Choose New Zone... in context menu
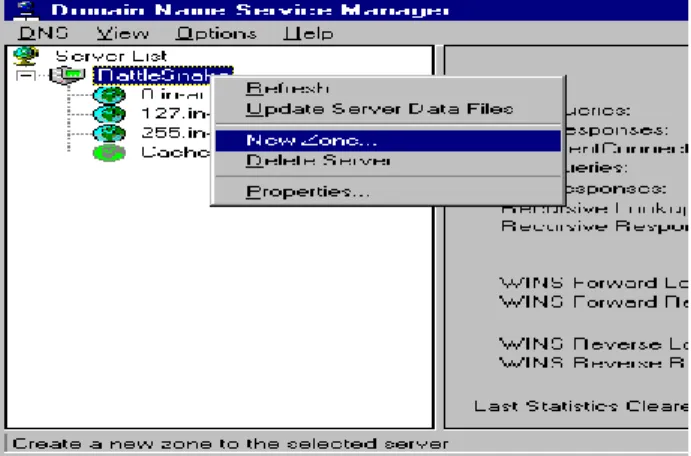Screen dimensions: 691x456 point(388,141)
